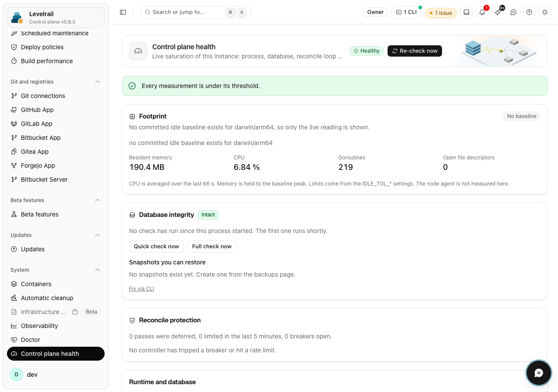This screenshot has width=558, height=392.
Task: Click the Owner role badge
Action: click(375, 12)
